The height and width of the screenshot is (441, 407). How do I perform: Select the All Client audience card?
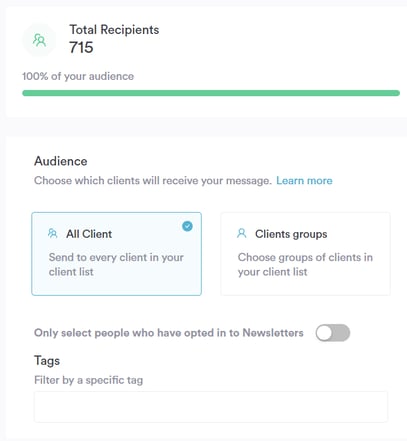coord(116,254)
